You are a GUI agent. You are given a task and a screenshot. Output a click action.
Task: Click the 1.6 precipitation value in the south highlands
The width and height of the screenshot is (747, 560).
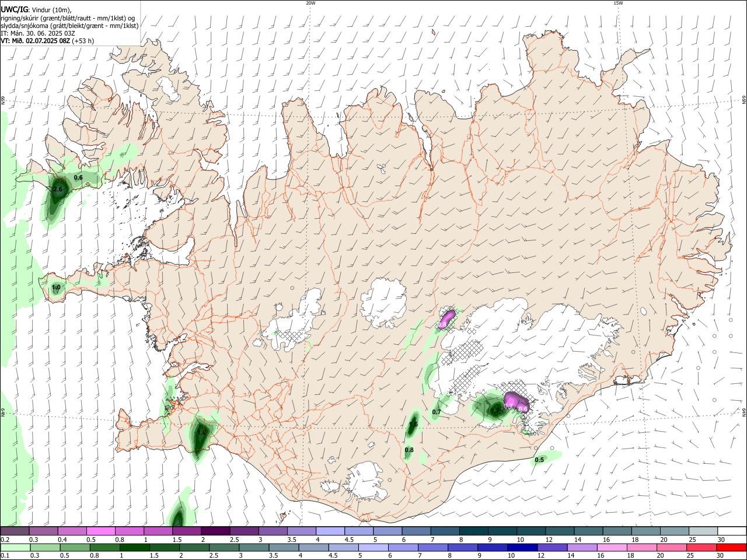(413, 425)
